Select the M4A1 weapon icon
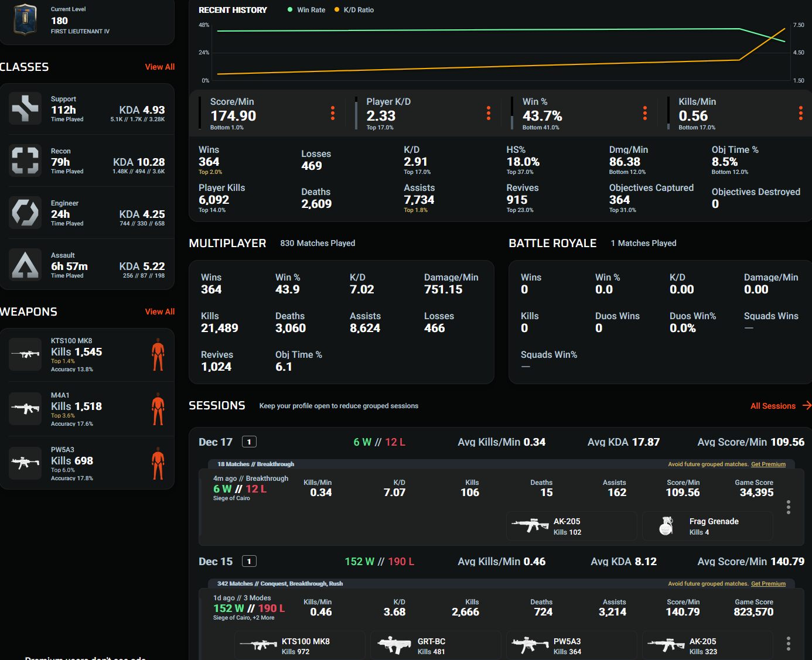The height and width of the screenshot is (660, 812). pyautogui.click(x=25, y=409)
